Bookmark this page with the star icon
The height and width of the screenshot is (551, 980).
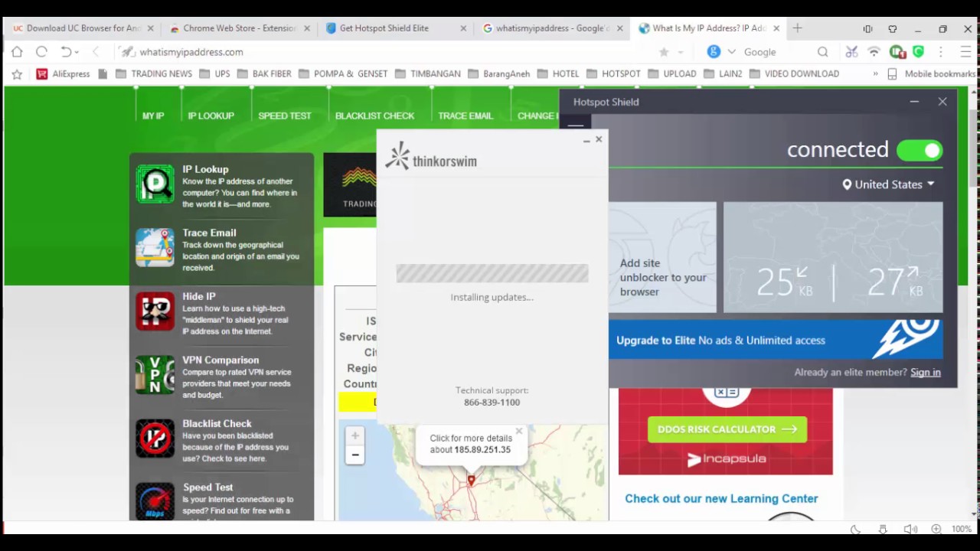point(664,52)
